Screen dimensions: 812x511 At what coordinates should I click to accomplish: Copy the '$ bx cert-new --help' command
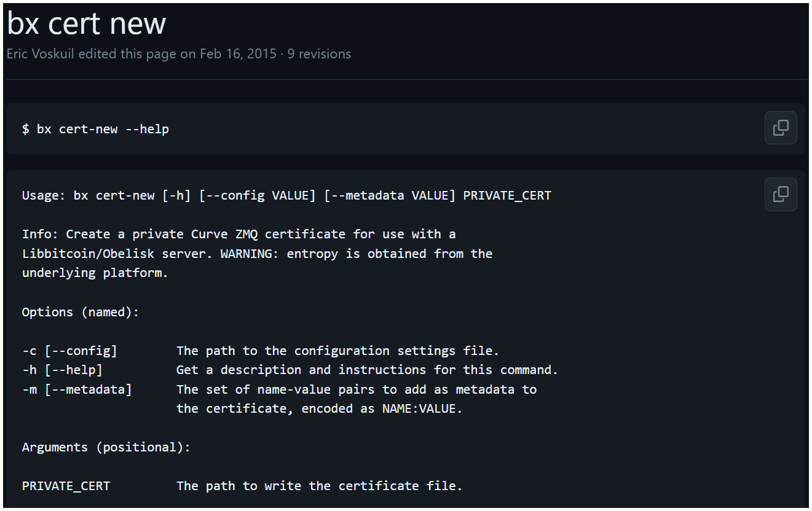(781, 128)
